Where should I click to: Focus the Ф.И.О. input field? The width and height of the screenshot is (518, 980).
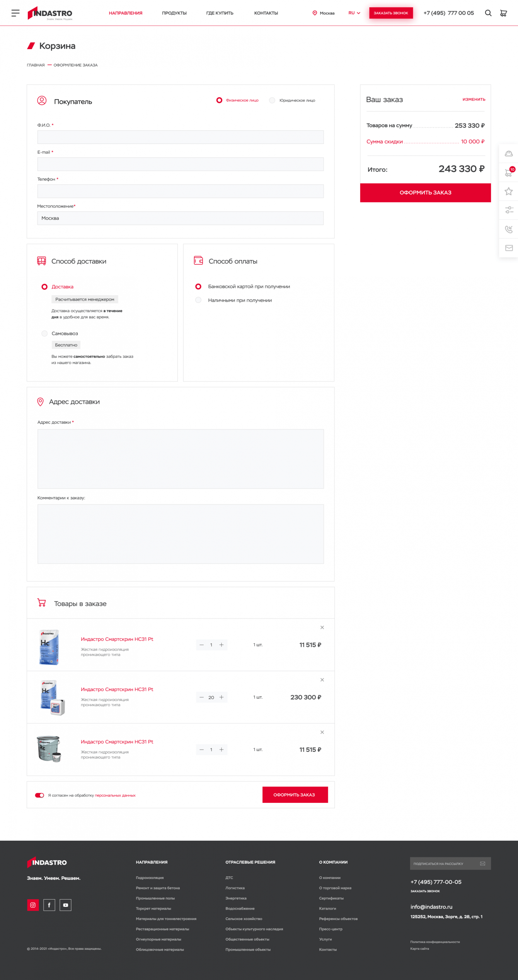181,137
